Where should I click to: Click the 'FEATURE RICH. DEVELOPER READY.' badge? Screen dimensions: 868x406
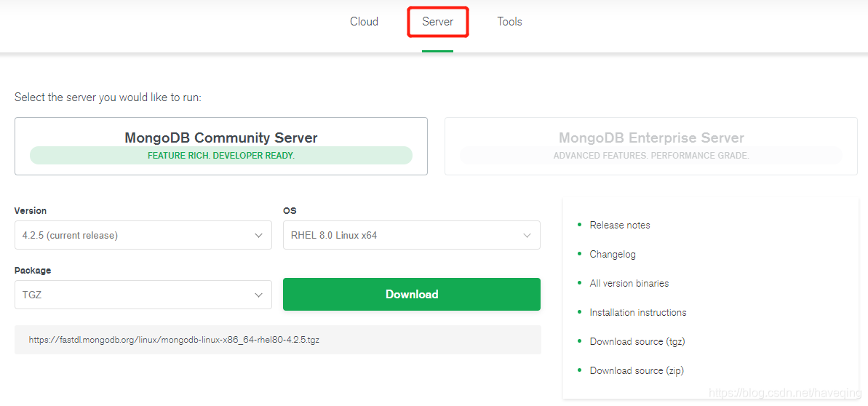click(x=221, y=156)
